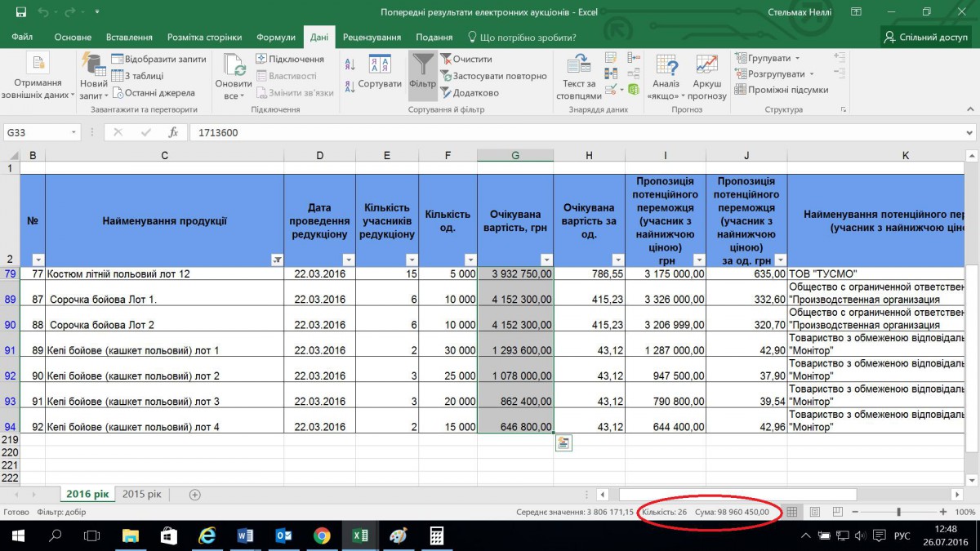Click the Save icon in quick access toolbar
980x551 pixels.
pos(20,12)
